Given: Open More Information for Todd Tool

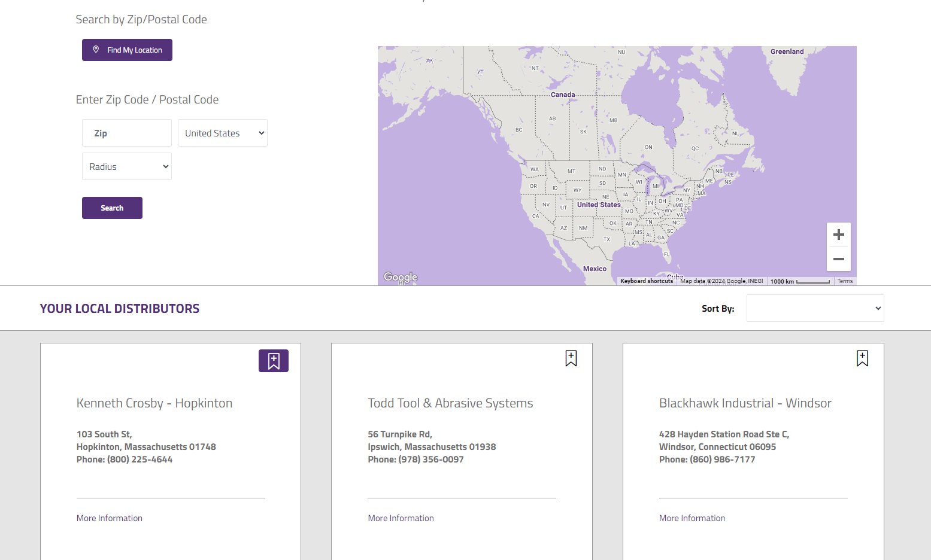Looking at the screenshot, I should coord(401,518).
